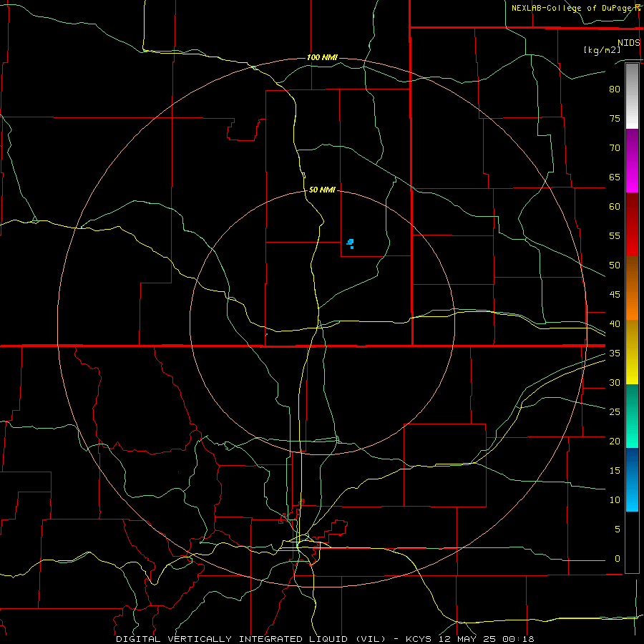Click the white segment of the color scale
The height and width of the screenshot is (644, 644).
point(632,96)
